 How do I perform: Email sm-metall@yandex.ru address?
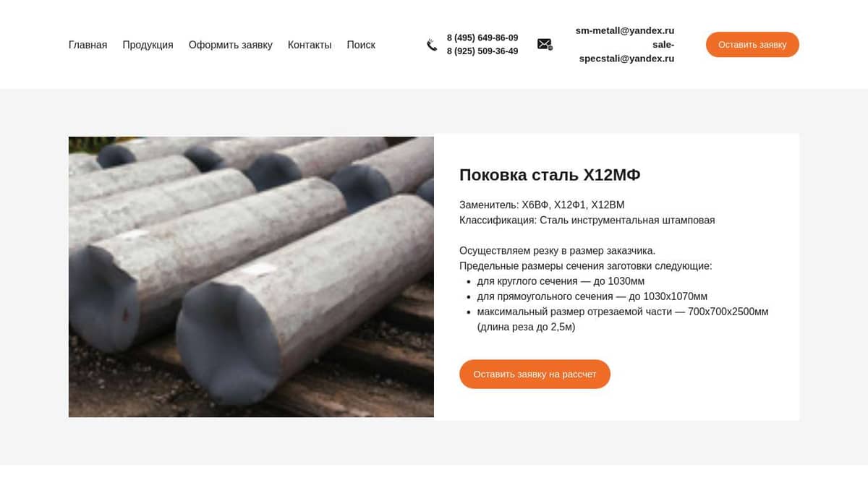pos(625,30)
